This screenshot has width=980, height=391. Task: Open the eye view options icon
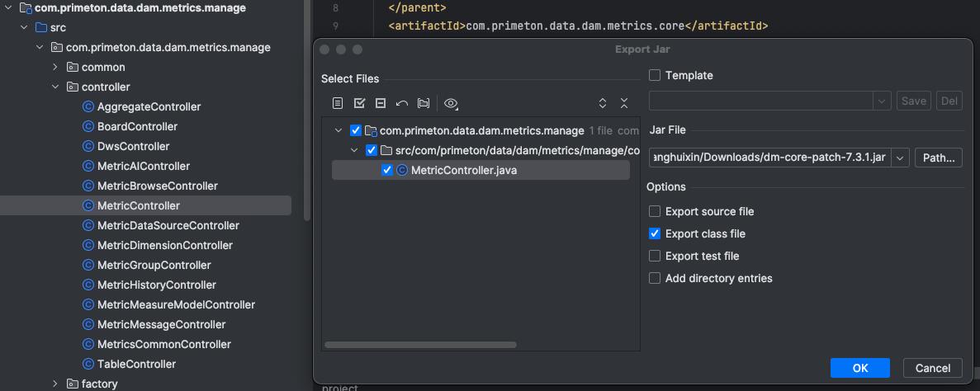click(451, 103)
